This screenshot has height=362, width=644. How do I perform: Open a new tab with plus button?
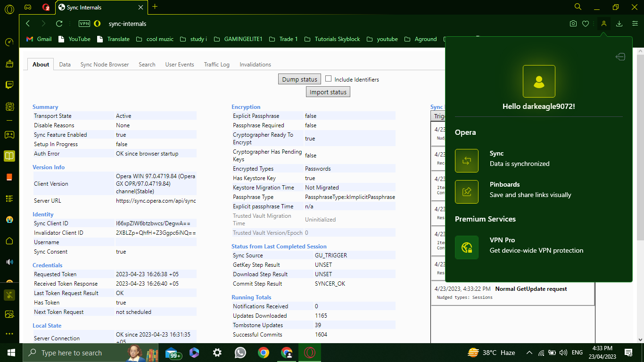pos(155,7)
